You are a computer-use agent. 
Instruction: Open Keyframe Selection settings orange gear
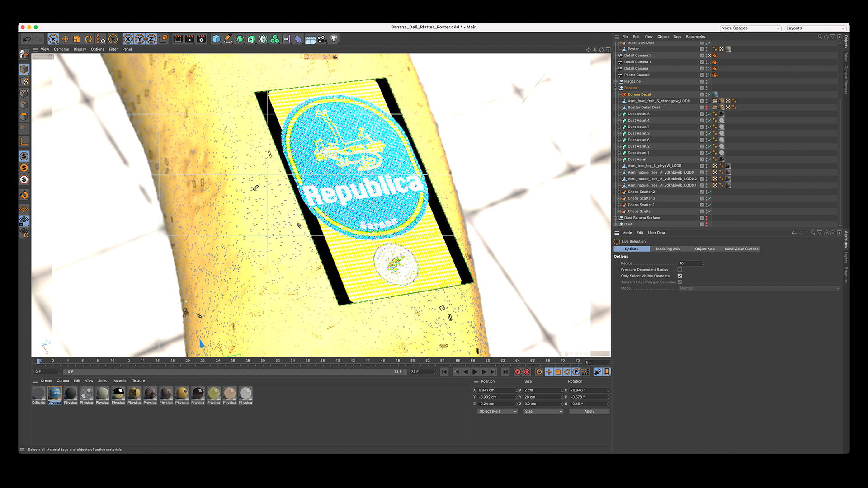(539, 372)
